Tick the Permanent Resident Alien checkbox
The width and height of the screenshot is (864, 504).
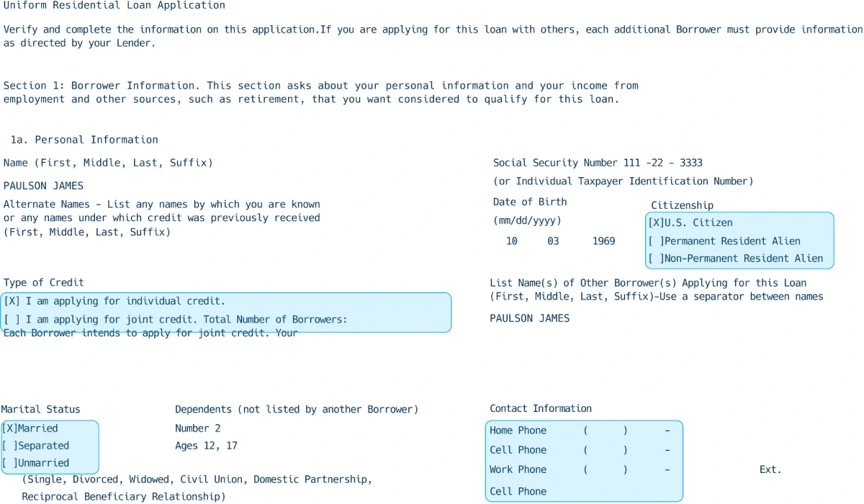pos(656,241)
